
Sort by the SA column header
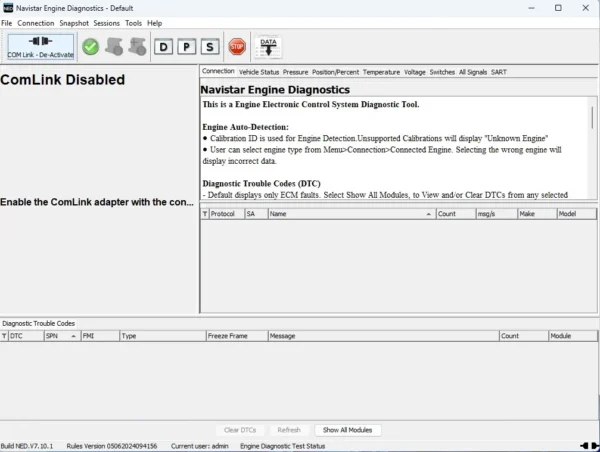tap(256, 214)
